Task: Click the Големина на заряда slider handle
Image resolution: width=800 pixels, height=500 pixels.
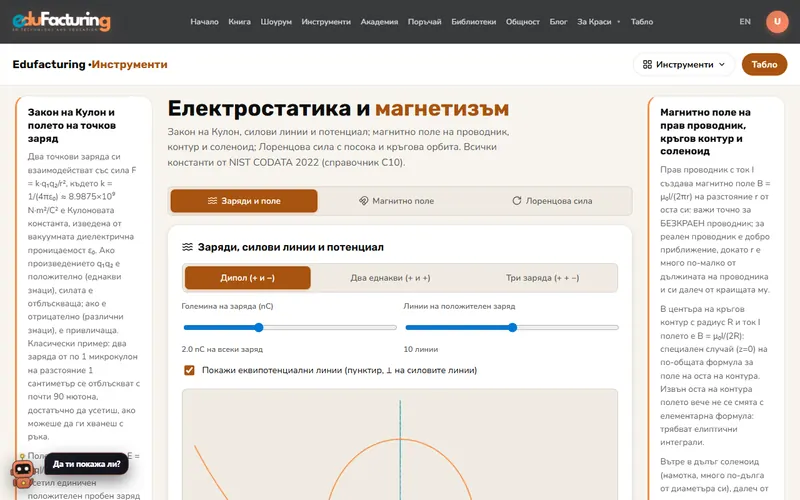Action: (259, 327)
